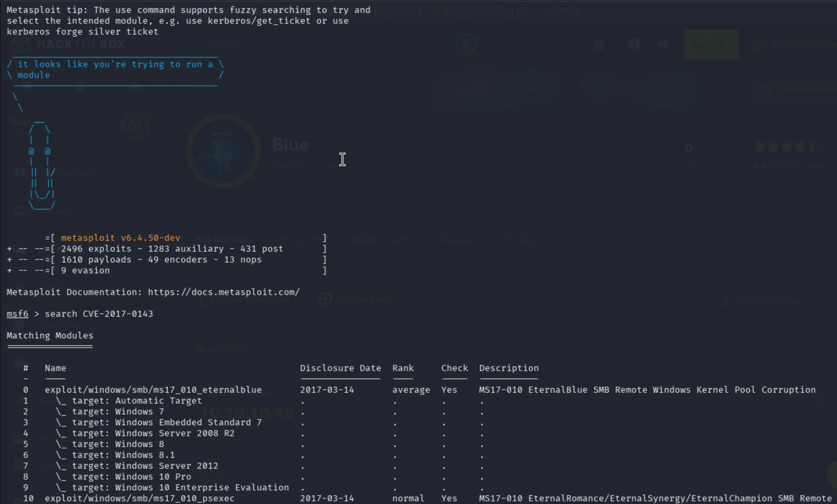
Task: Click the '1610 payloads - 49 encoders' line
Action: pyautogui.click(x=161, y=259)
